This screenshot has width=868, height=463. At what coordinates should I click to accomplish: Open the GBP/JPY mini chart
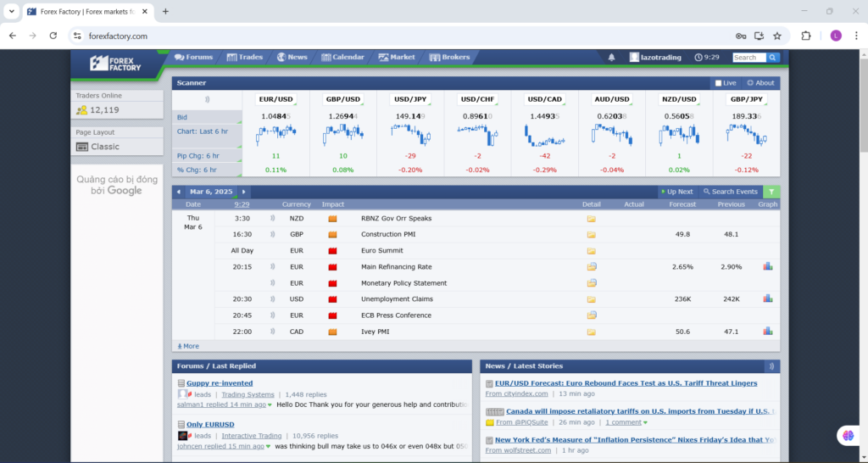(746, 135)
